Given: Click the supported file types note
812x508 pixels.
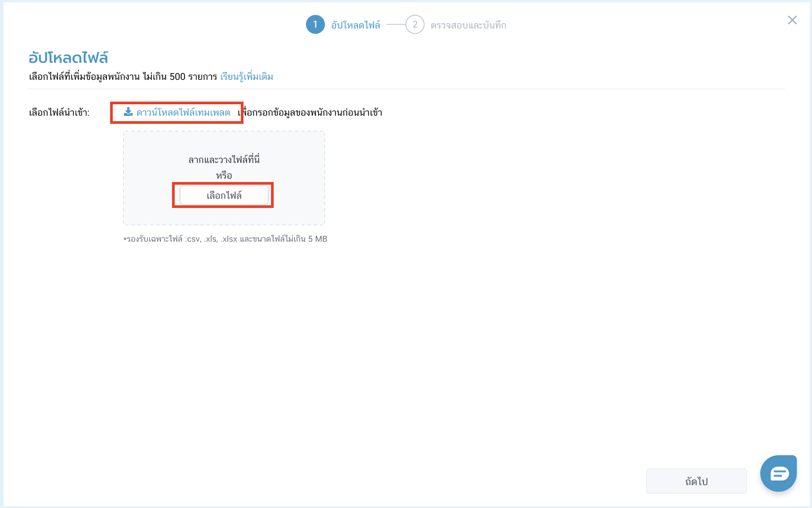Looking at the screenshot, I should [225, 239].
